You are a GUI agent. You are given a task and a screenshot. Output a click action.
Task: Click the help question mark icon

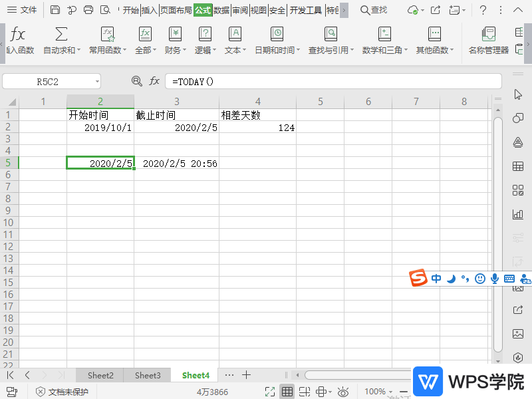tap(483, 10)
